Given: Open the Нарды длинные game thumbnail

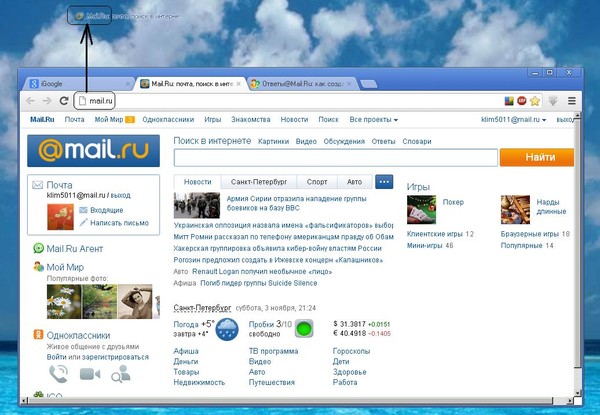Looking at the screenshot, I should [515, 210].
